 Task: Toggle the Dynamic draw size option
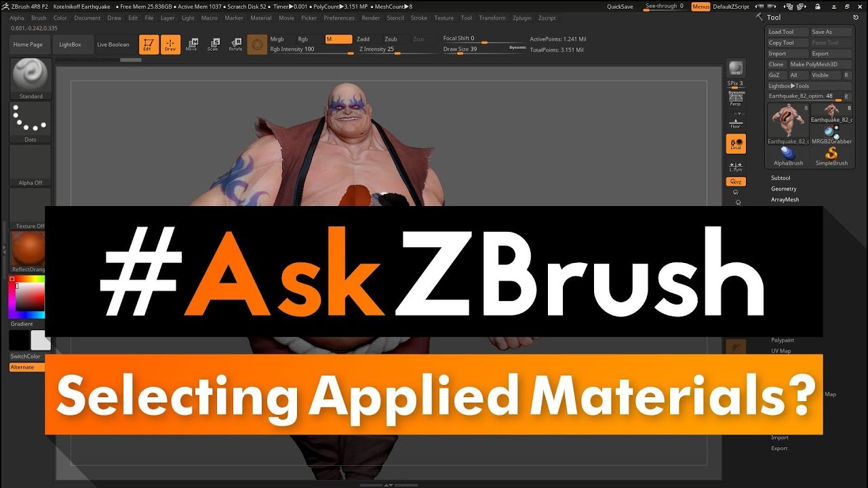[517, 47]
